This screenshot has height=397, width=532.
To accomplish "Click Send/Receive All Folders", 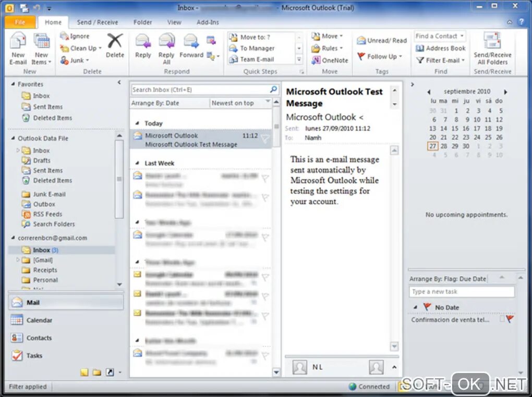I will coord(492,49).
